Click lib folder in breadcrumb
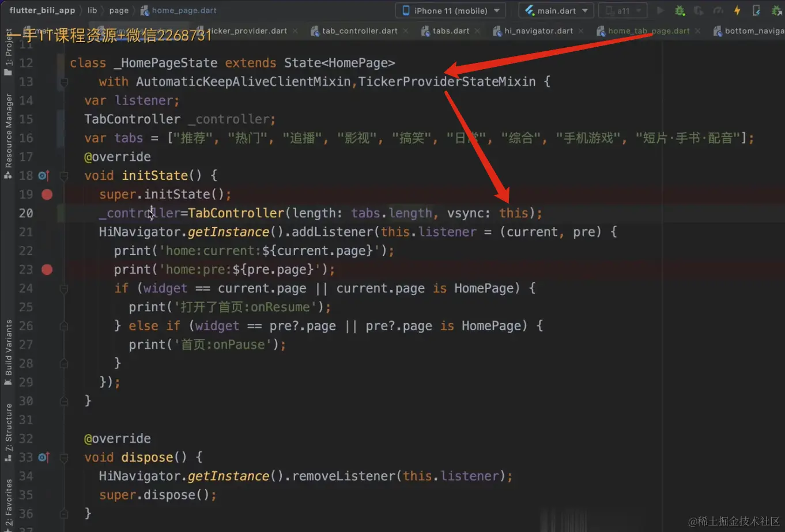Image resolution: width=785 pixels, height=532 pixels. pos(92,10)
